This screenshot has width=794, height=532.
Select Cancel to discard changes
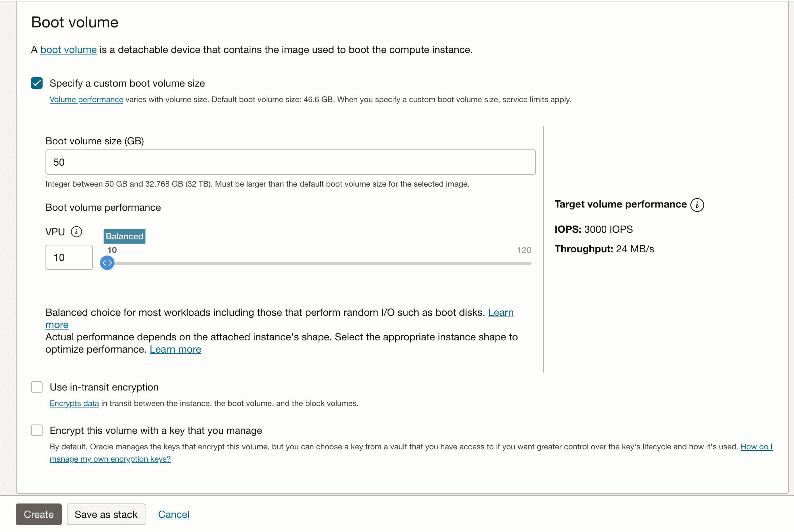click(x=173, y=514)
